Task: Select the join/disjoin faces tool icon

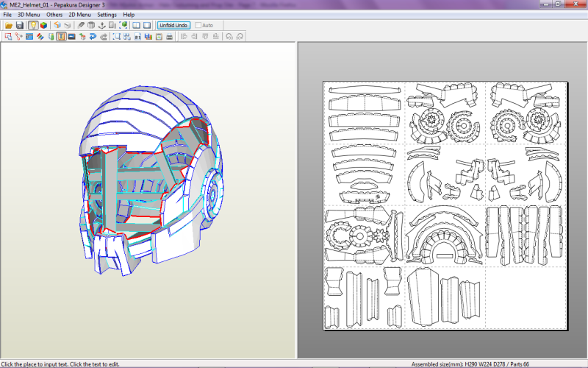Action: [x=19, y=36]
